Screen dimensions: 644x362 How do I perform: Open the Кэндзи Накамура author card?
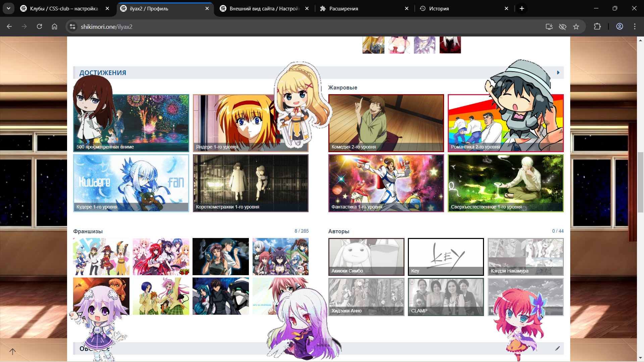pos(526,257)
